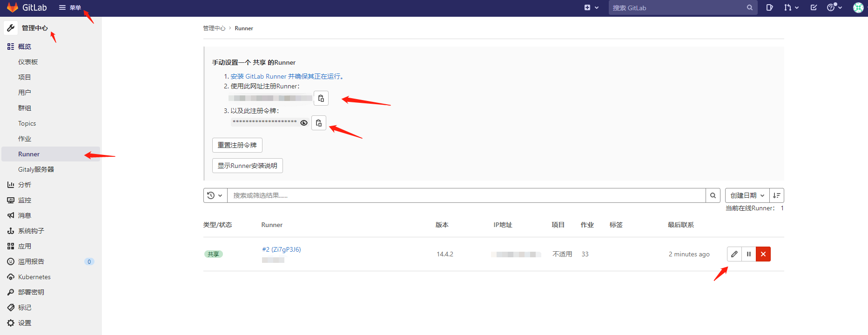Select 概览 in the sidebar

click(25, 47)
